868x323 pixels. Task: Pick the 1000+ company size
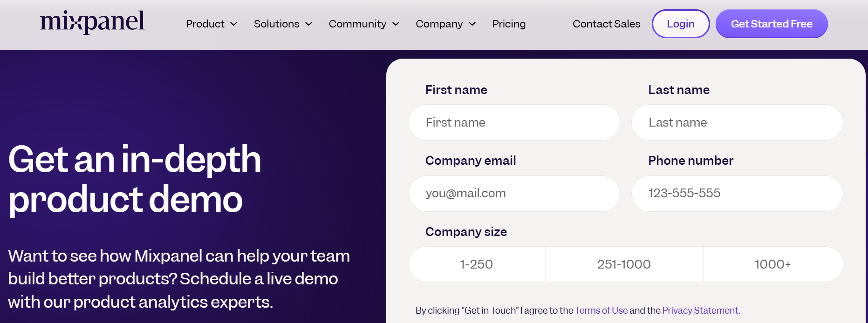pyautogui.click(x=772, y=264)
